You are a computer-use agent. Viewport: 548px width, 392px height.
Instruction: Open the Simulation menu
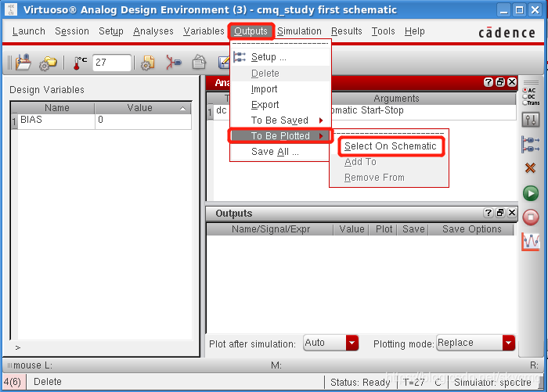[300, 31]
